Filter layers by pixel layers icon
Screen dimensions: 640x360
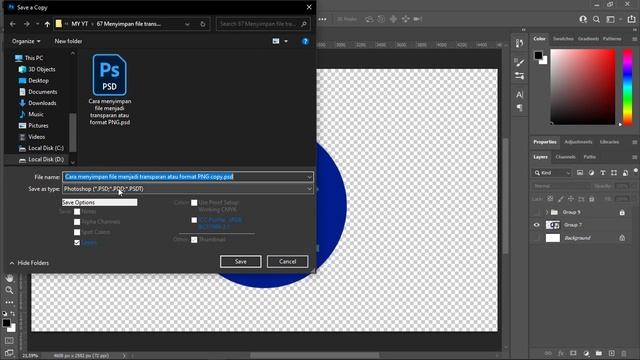580,173
